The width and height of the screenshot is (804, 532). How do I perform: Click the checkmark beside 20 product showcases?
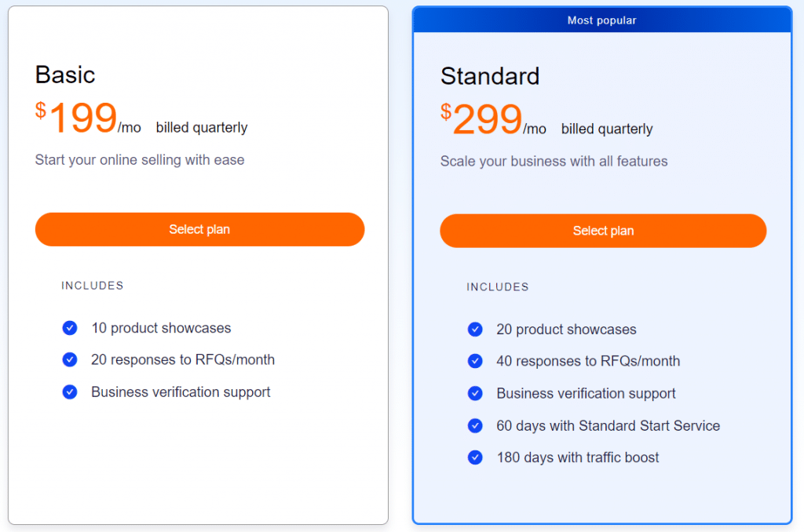[475, 329]
